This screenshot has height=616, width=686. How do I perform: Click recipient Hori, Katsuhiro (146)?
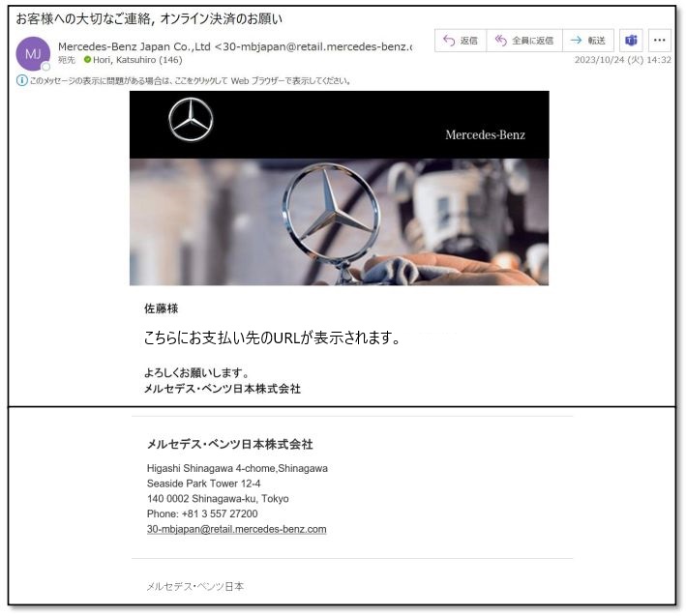[137, 60]
